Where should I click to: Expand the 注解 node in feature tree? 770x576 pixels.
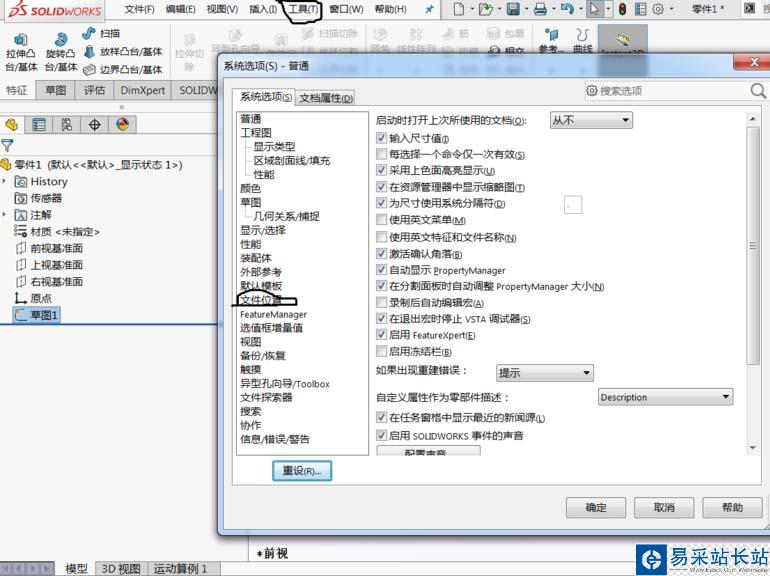(4, 215)
